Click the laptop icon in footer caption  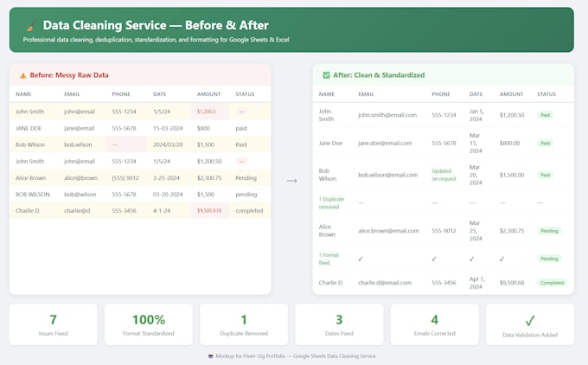point(210,356)
